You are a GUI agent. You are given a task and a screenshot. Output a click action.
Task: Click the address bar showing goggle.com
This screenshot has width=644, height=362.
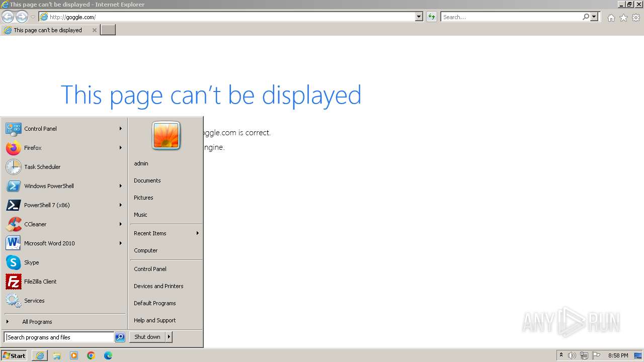pos(227,17)
